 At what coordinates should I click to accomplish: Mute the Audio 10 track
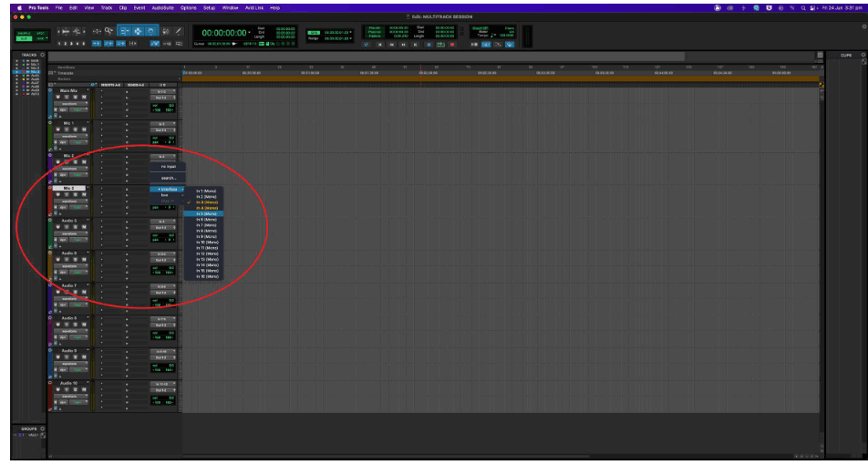point(84,388)
